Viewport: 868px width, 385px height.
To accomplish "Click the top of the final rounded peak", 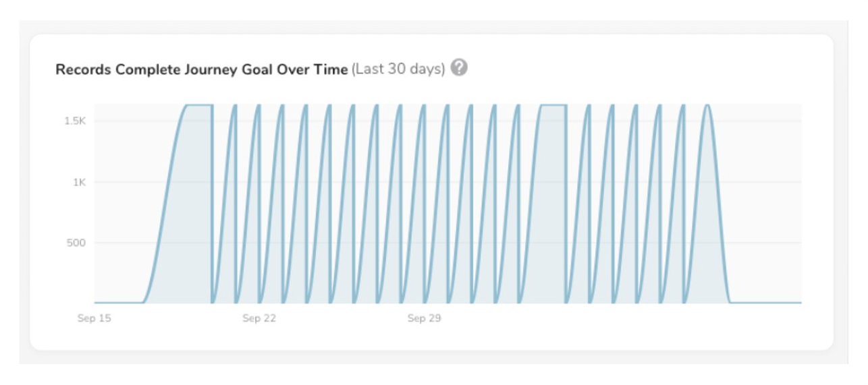I will click(707, 106).
